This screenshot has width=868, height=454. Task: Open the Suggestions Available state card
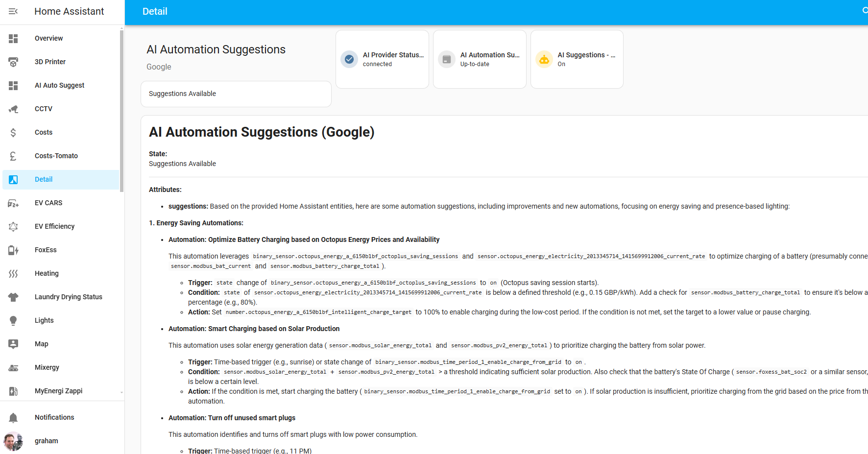click(236, 94)
